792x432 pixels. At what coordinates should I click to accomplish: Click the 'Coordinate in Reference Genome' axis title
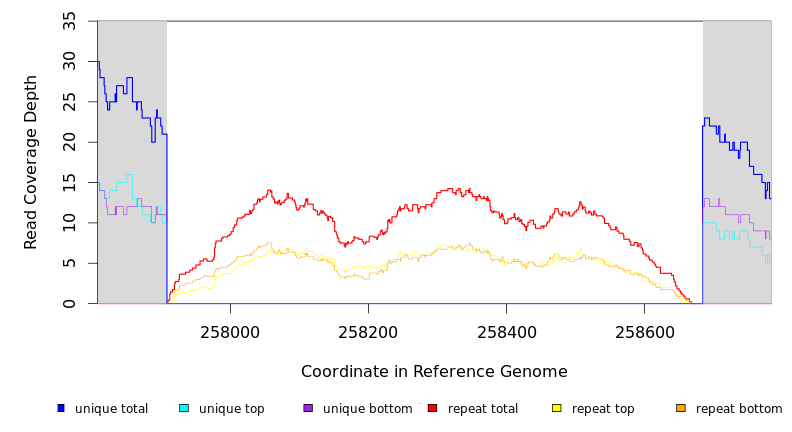point(434,372)
